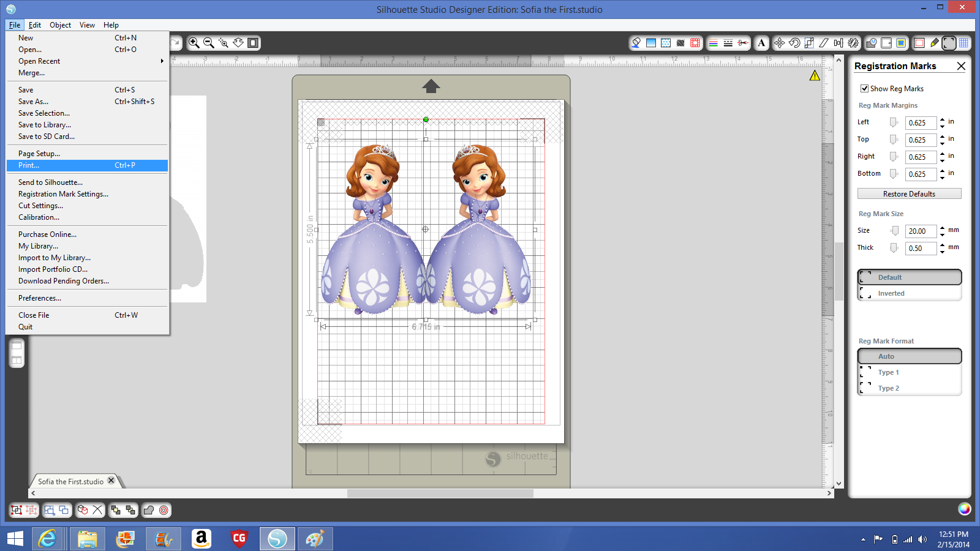The image size is (980, 551).
Task: Choose Save As from the File menu
Action: tap(87, 102)
